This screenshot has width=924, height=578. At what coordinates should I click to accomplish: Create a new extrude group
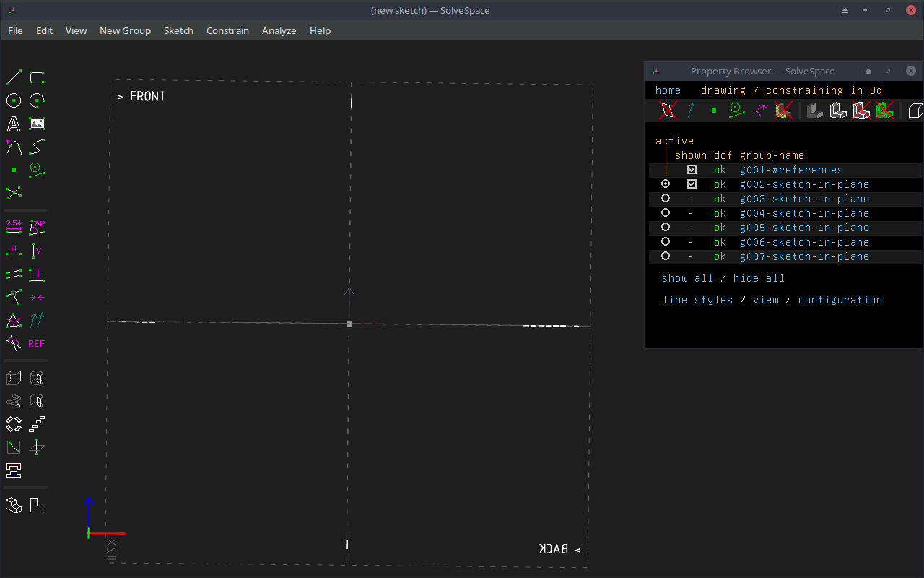(x=14, y=378)
